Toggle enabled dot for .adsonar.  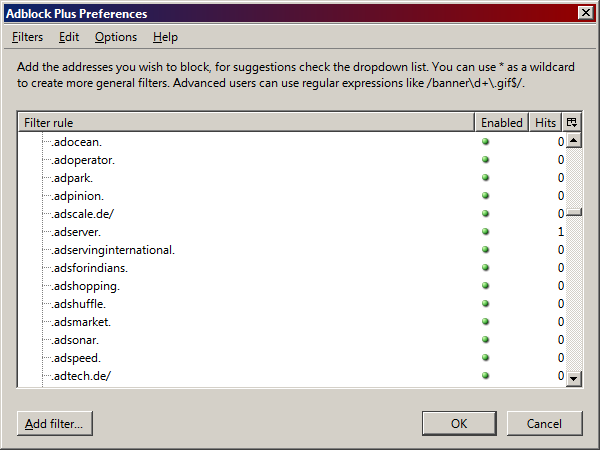(x=486, y=339)
